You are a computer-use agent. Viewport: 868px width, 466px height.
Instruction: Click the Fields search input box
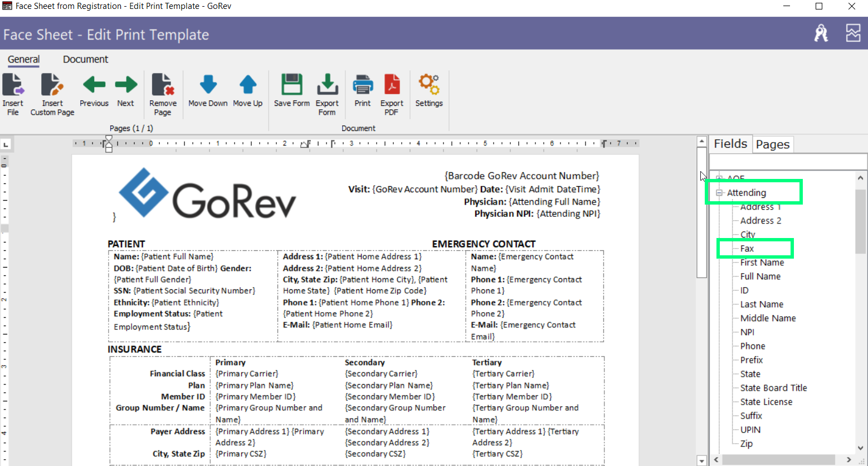788,162
